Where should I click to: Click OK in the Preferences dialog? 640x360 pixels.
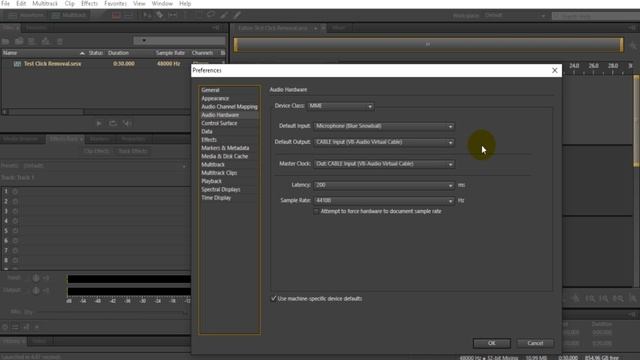[x=492, y=343]
